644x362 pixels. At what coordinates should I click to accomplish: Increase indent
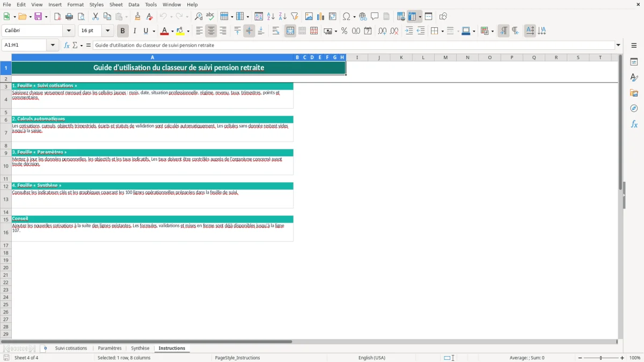click(x=409, y=31)
